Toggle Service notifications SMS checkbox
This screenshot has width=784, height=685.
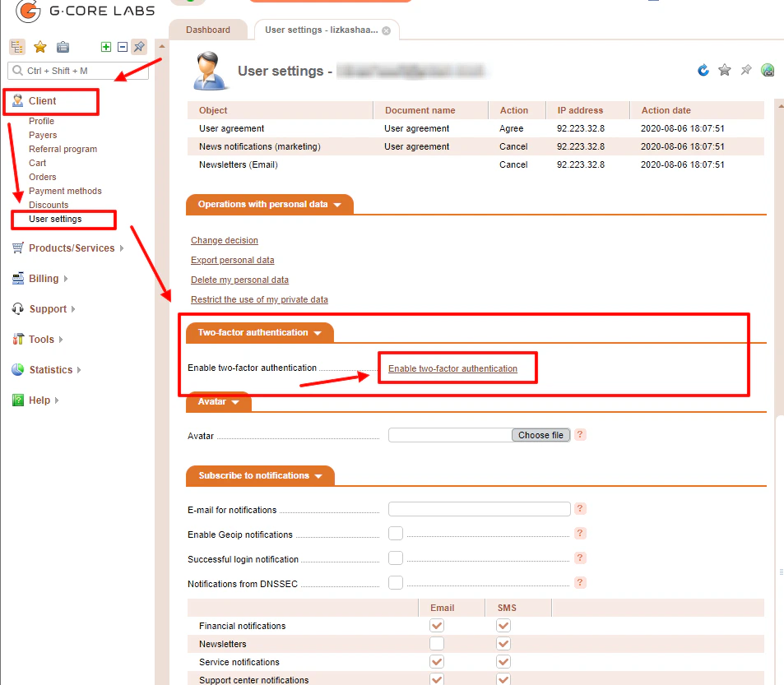pyautogui.click(x=503, y=661)
